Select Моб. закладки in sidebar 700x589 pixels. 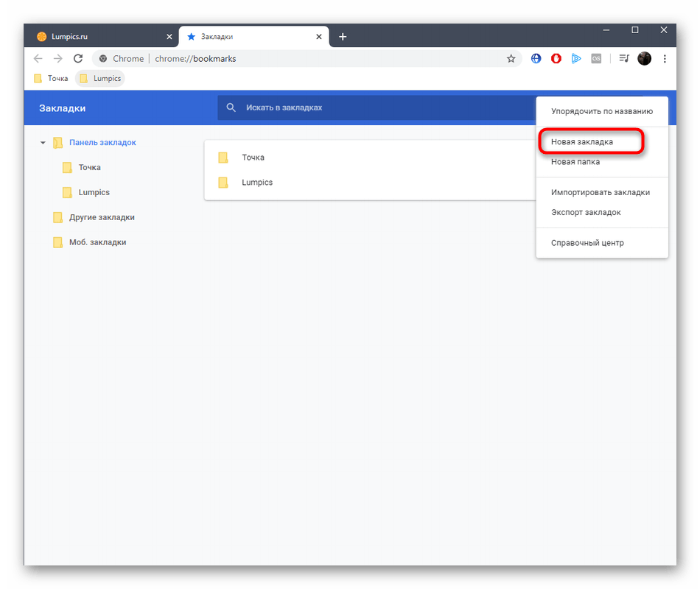(98, 242)
